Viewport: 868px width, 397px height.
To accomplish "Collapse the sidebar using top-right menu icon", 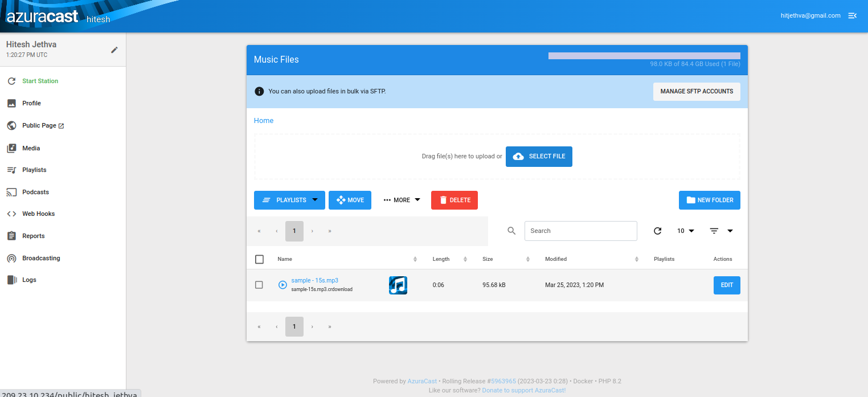I will click(853, 16).
